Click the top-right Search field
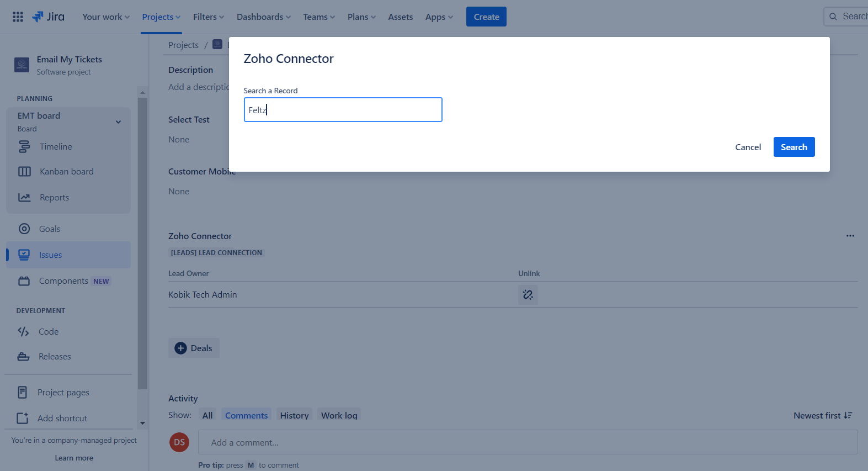 pyautogui.click(x=847, y=17)
